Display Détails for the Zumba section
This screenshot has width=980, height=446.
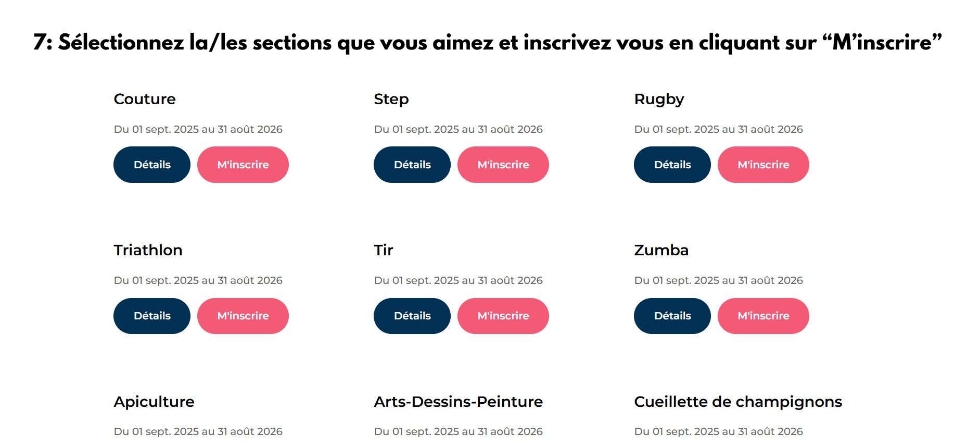[x=672, y=316]
